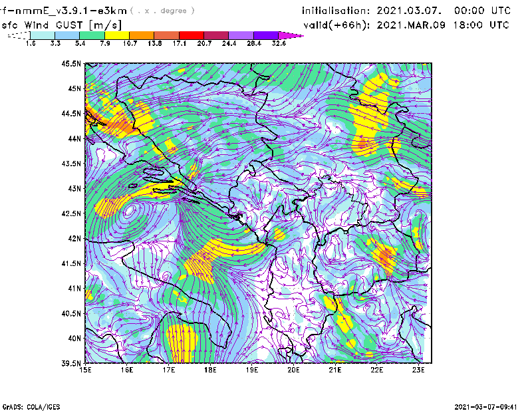Click the '17E' longitude label
Image resolution: width=532 pixels, height=411 pixels.
point(169,370)
